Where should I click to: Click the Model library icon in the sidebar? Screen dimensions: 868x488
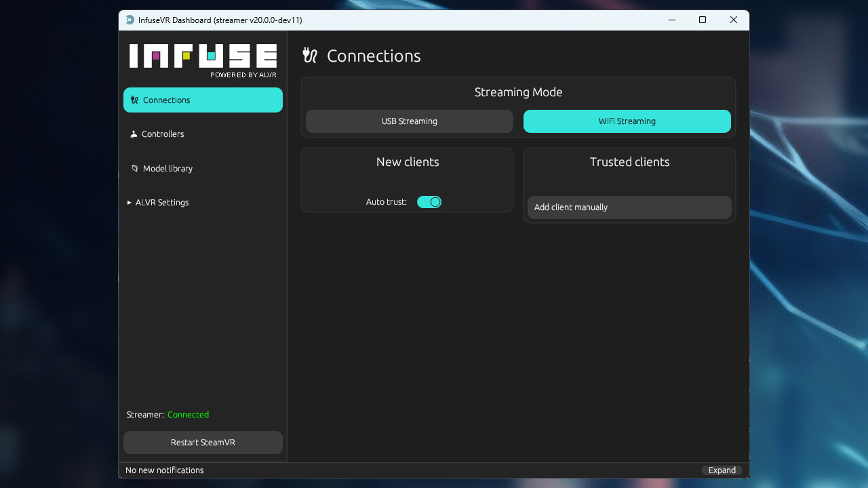pyautogui.click(x=134, y=168)
